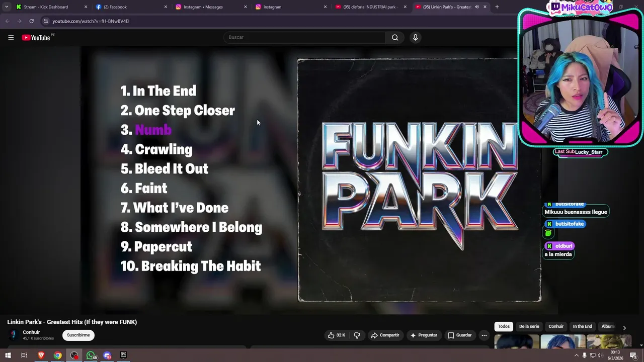Reload the YouTube page
The image size is (644, 362).
[31, 21]
